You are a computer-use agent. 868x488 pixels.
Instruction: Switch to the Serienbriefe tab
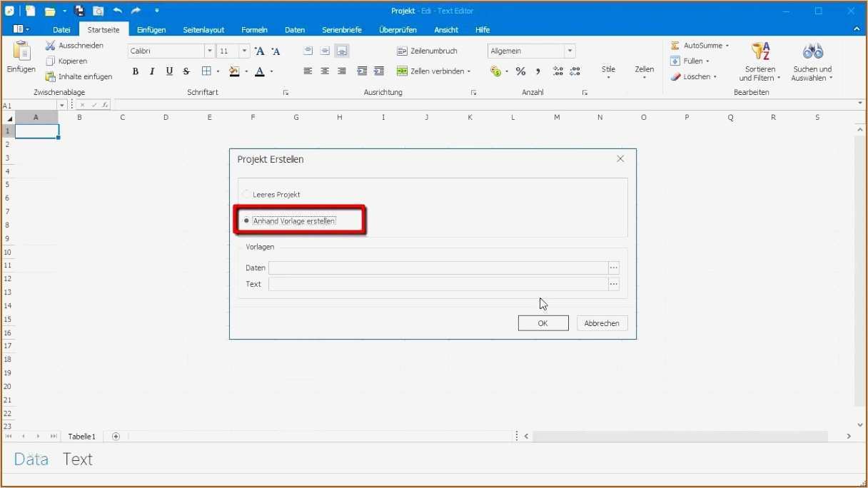coord(342,30)
